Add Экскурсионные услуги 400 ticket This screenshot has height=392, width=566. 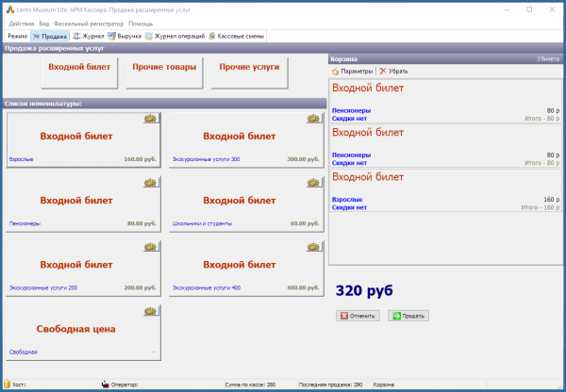245,268
